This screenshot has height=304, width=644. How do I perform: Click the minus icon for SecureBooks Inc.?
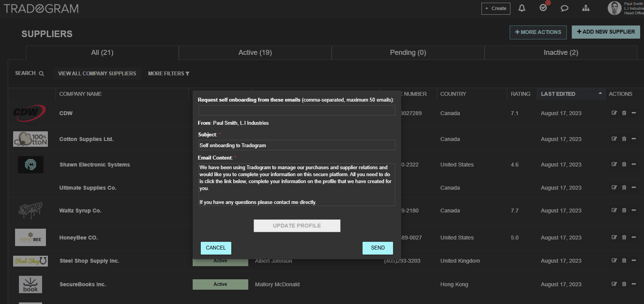pyautogui.click(x=634, y=284)
